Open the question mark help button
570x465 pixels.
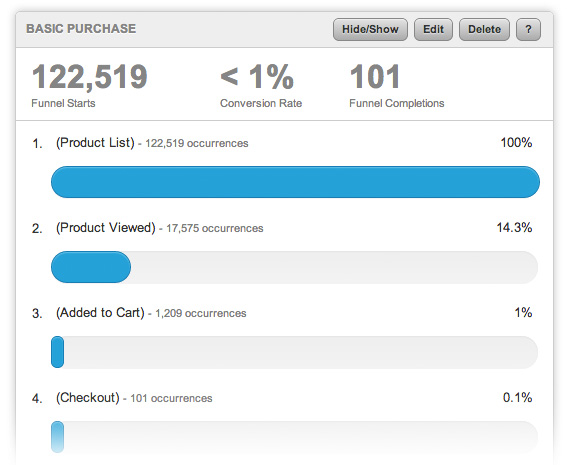click(x=528, y=29)
